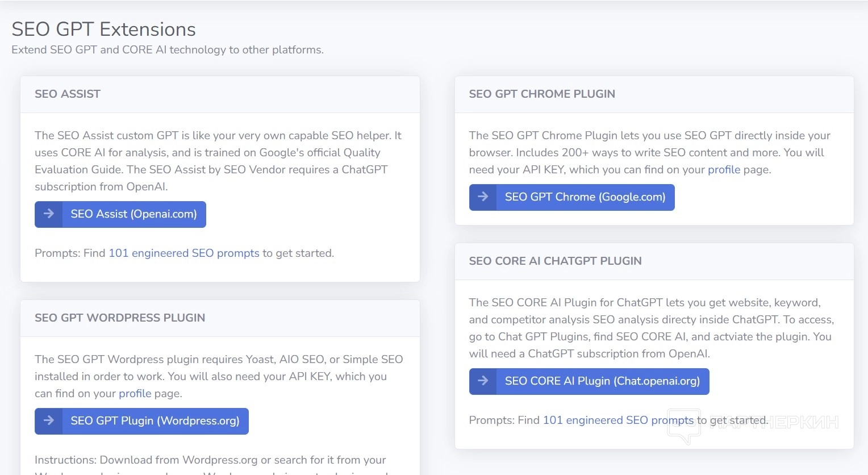Open SEO CORE AI Plugin (Chat.openai.org)
Image resolution: width=868 pixels, height=475 pixels.
coord(602,381)
